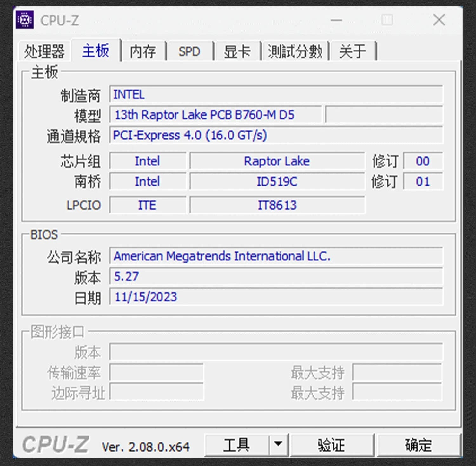
Task: Open the SPD tab
Action: (189, 51)
